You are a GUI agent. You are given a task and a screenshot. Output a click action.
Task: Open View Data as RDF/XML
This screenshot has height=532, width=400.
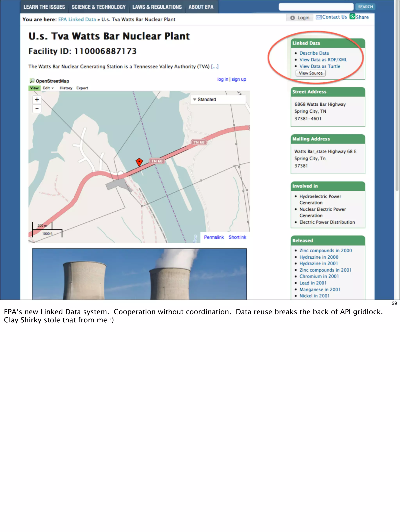coord(323,60)
